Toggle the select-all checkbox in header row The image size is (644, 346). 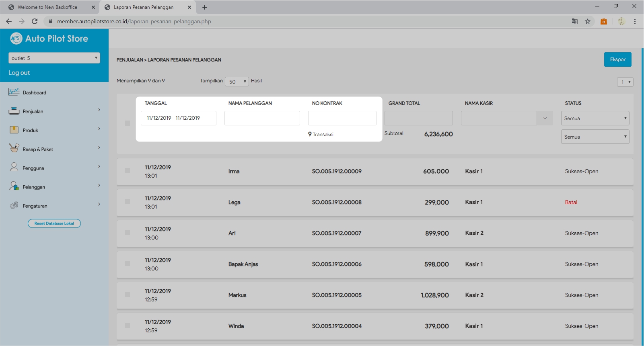tap(127, 123)
